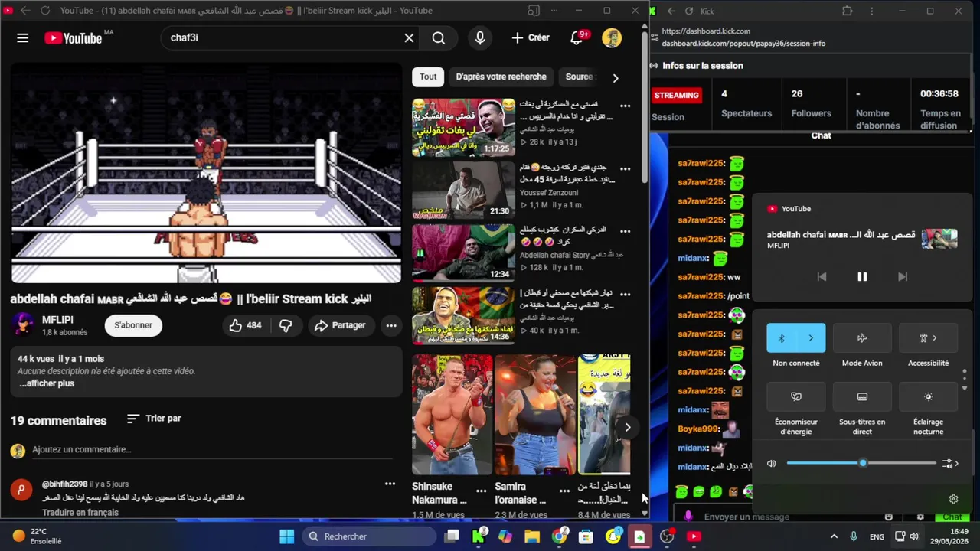The height and width of the screenshot is (551, 980).
Task: Select D'après votre recherche chip
Action: (501, 77)
